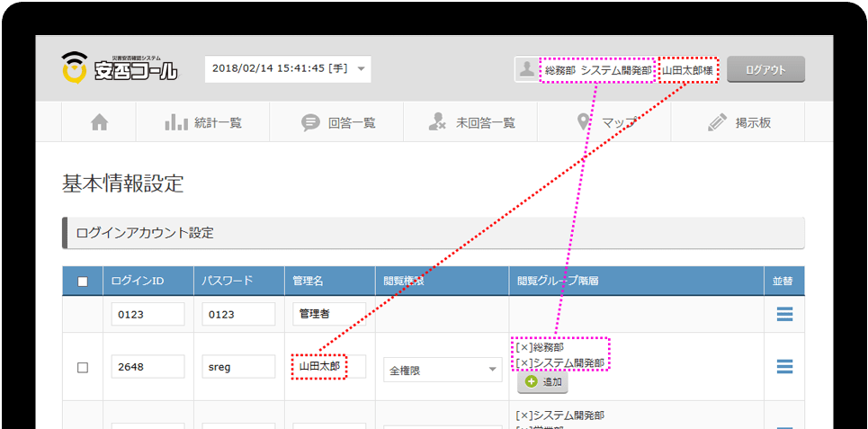
Task: Click the login ID field 0123
Action: pyautogui.click(x=148, y=314)
